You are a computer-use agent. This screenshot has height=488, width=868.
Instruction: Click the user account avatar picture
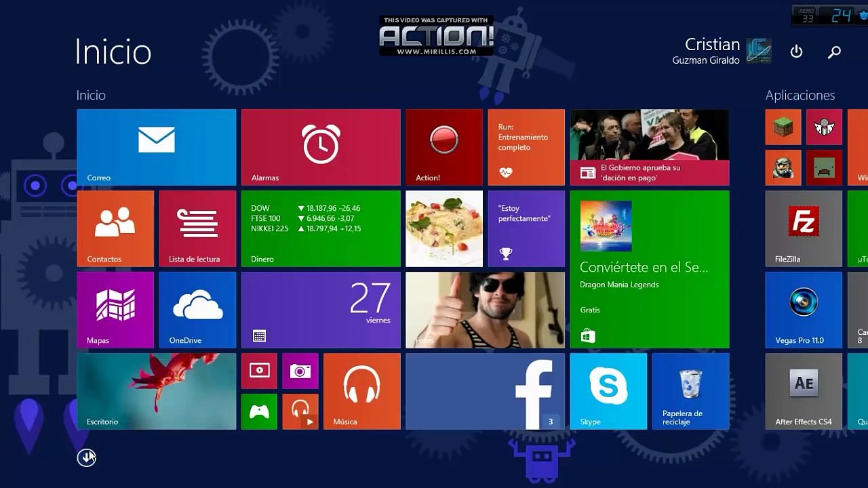pos(759,51)
